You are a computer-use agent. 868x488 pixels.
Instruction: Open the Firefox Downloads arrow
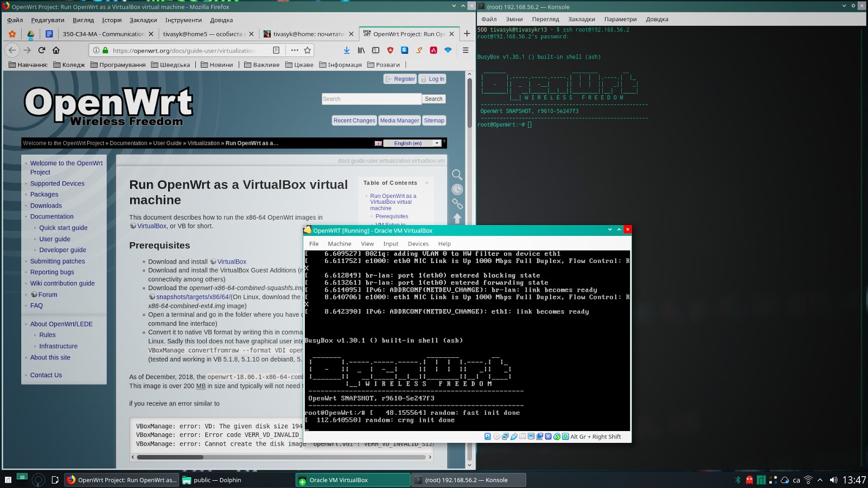347,50
